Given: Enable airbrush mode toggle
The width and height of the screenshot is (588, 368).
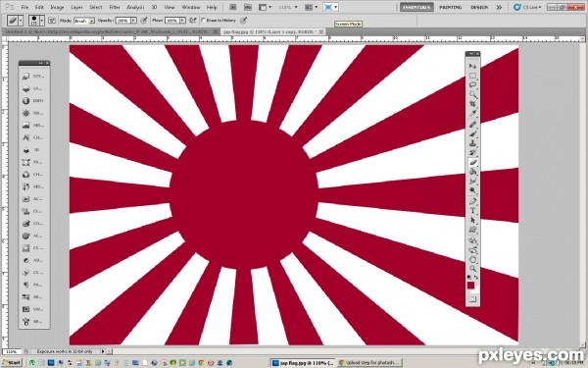Looking at the screenshot, I should 193,21.
